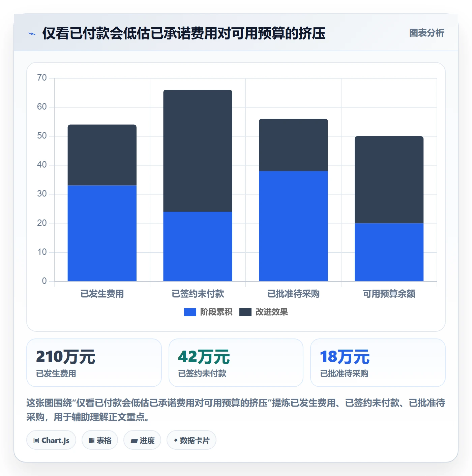Click the diamond icon in 数据卡片 chip
This screenshot has height=476, width=472.
coord(176,440)
